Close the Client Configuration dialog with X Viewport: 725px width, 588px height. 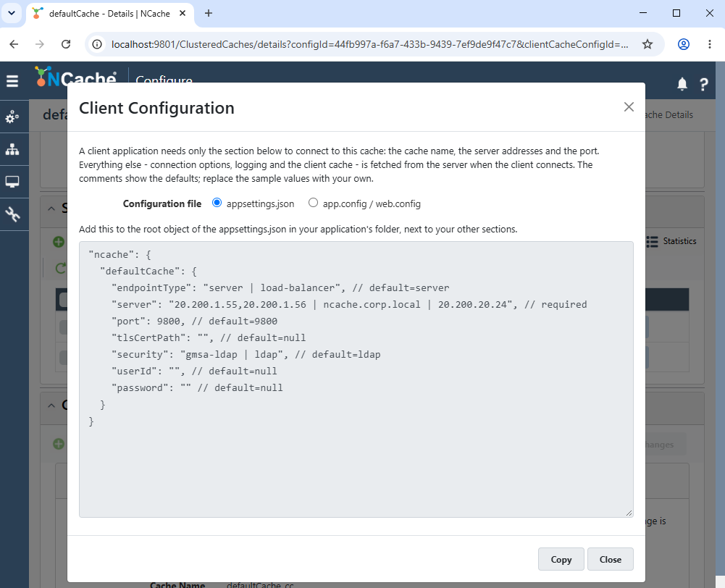click(x=629, y=106)
